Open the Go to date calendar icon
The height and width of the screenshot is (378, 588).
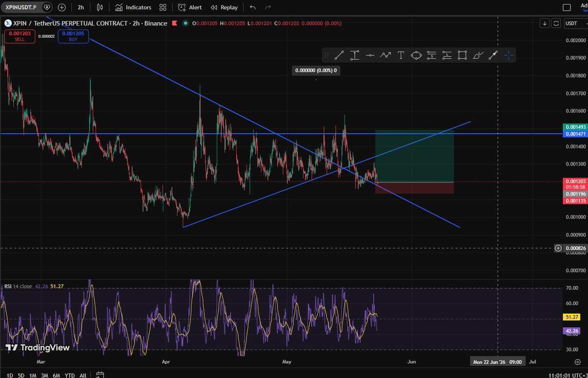99,375
